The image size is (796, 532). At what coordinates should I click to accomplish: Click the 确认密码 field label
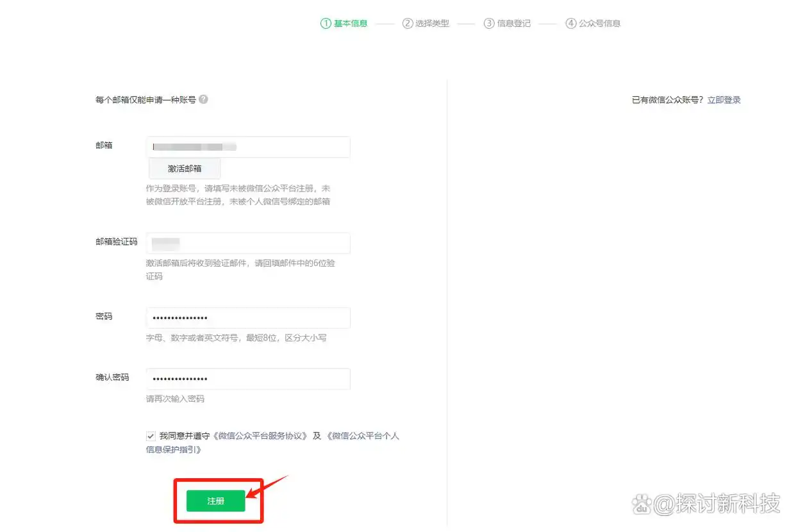(x=112, y=378)
